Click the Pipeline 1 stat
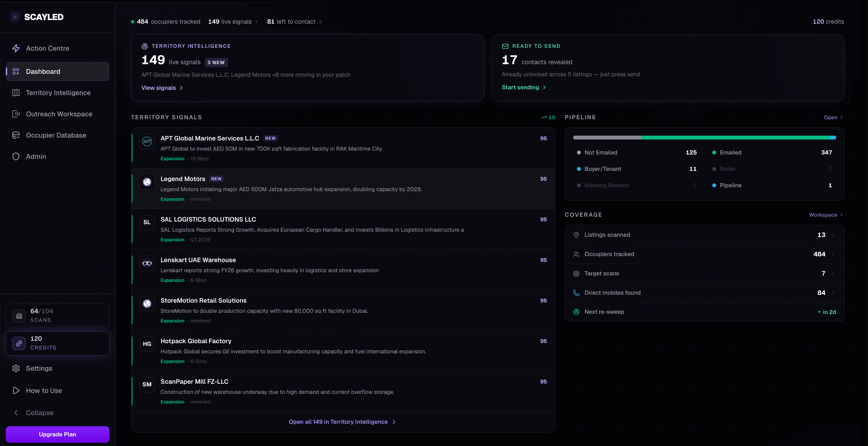The width and height of the screenshot is (868, 446). coord(772,185)
